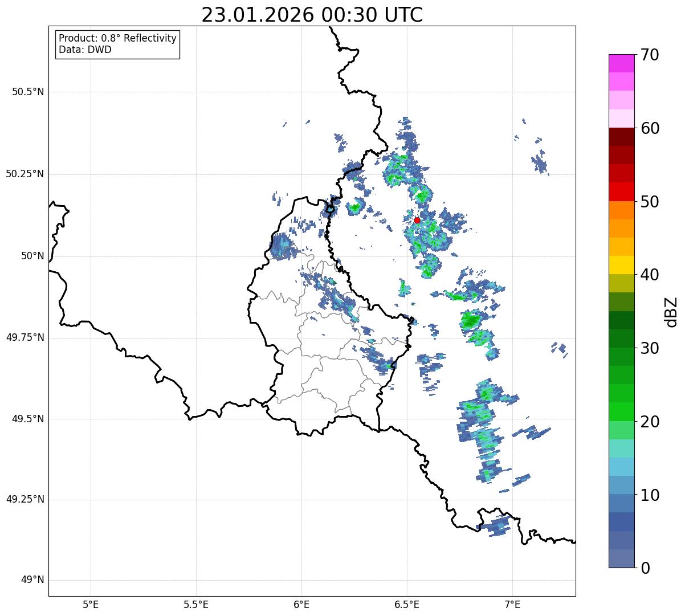Click the 7°E longitude label

tap(512, 604)
